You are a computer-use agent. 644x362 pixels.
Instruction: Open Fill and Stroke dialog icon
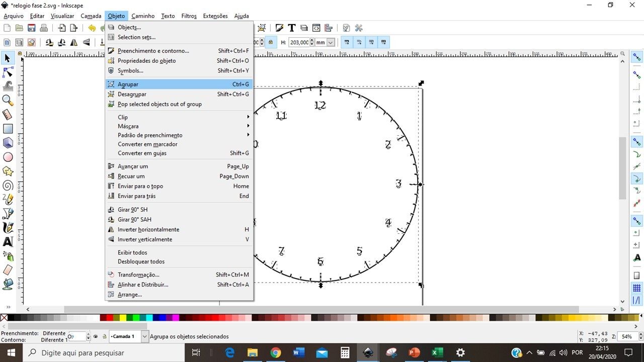pyautogui.click(x=279, y=28)
